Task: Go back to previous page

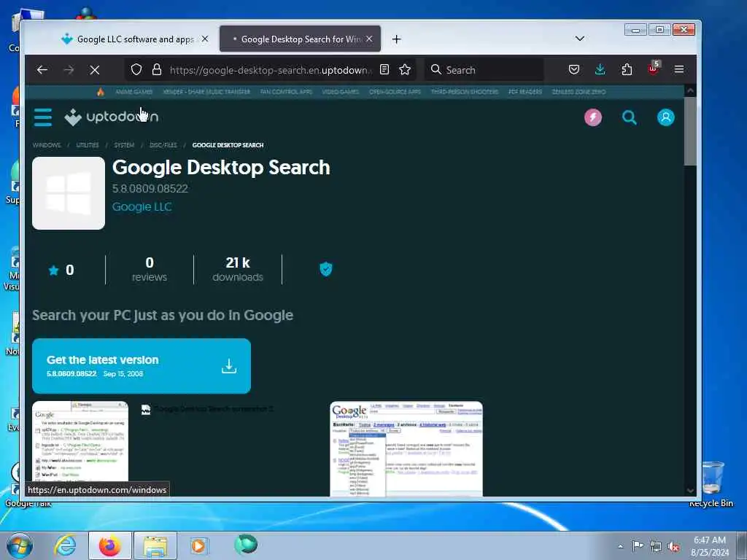Action: pos(42,70)
